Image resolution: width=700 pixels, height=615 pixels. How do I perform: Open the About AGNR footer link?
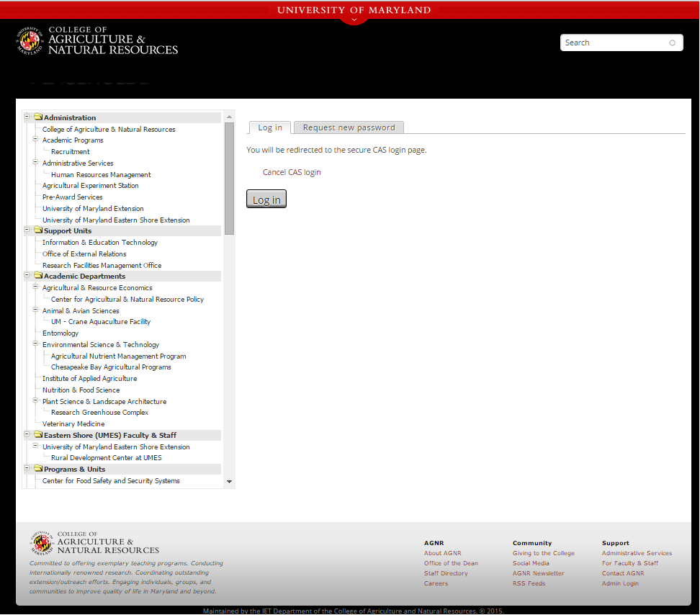443,553
